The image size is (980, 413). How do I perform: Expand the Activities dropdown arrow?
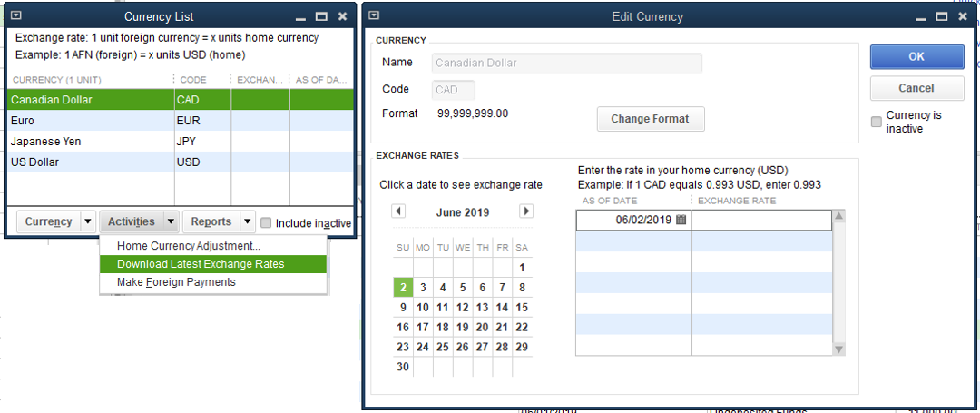[171, 221]
